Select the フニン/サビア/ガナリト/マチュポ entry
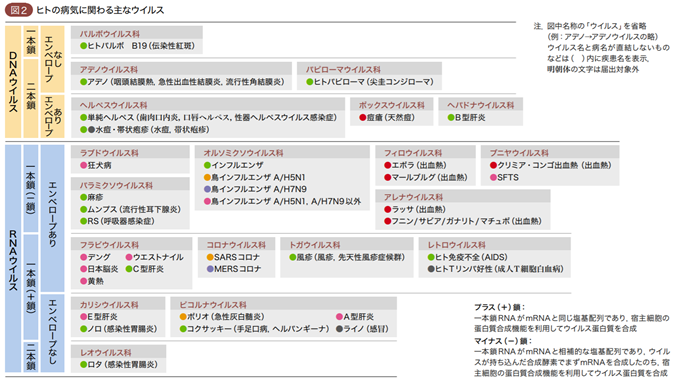This screenshot has width=685, height=381. tap(463, 221)
